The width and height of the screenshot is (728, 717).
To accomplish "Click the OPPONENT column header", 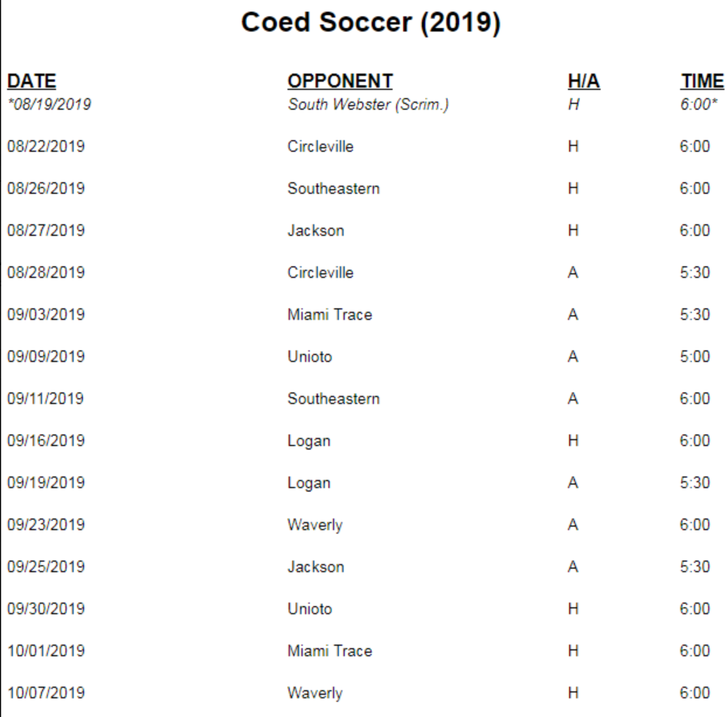I will (340, 81).
